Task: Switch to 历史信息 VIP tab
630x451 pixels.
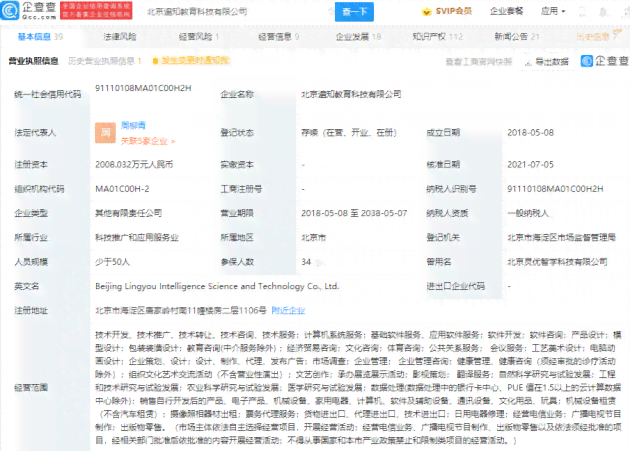Action: 599,36
